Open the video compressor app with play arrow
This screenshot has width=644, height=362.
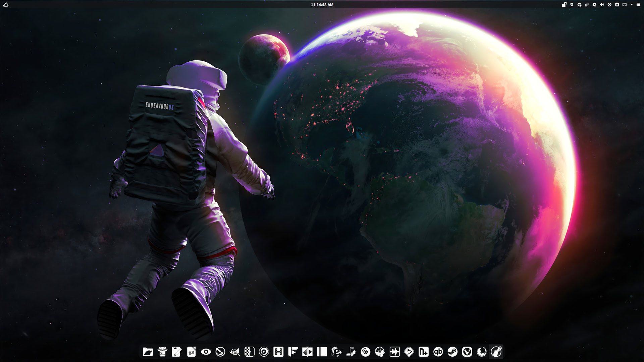(307, 352)
